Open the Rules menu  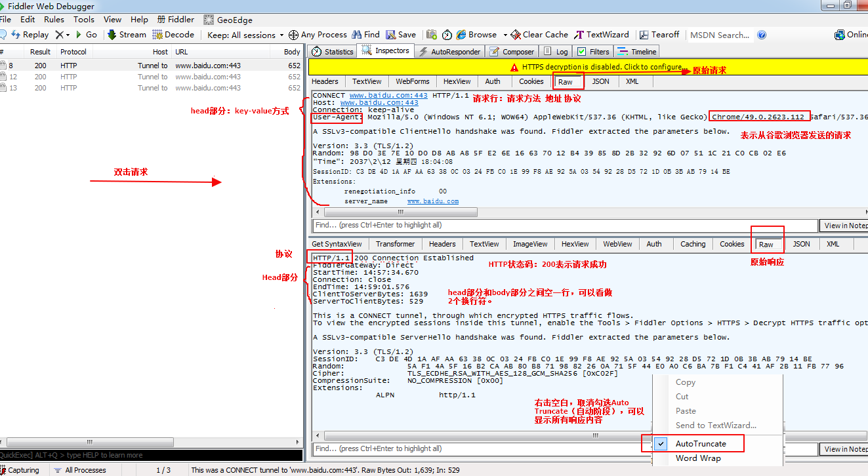click(54, 20)
